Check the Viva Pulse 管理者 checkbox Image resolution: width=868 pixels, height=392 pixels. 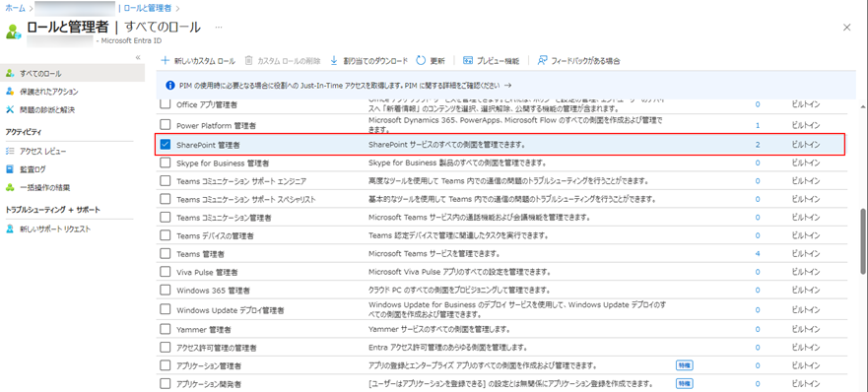[x=165, y=272]
